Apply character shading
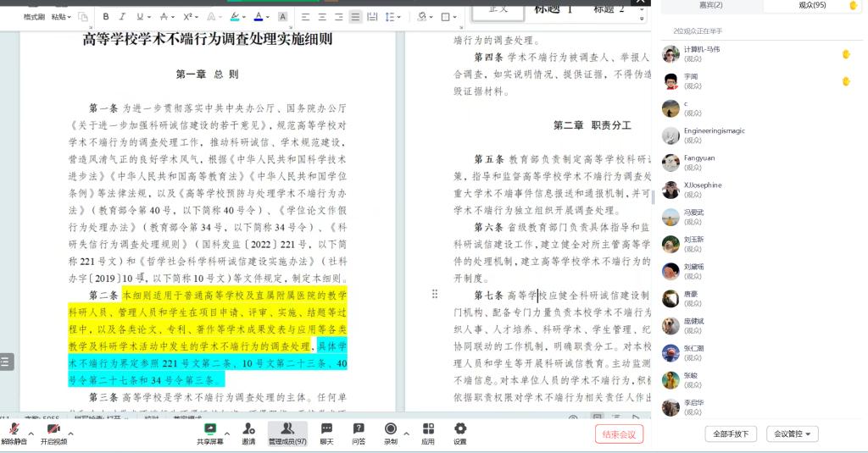 282,17
